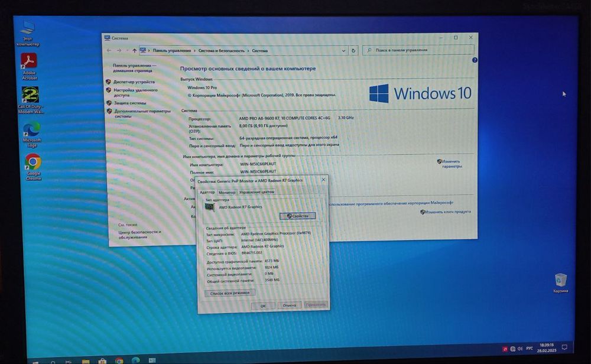Click the 3549 МБ shared system memory value
This screenshot has width=591, height=364.
[x=272, y=280]
